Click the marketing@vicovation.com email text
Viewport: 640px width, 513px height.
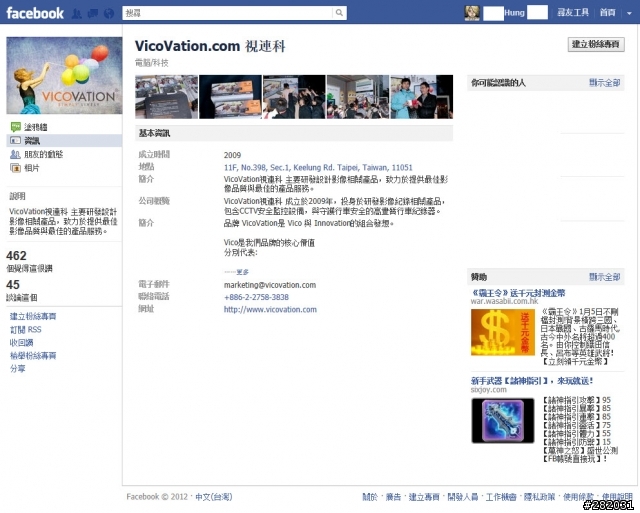(270, 285)
